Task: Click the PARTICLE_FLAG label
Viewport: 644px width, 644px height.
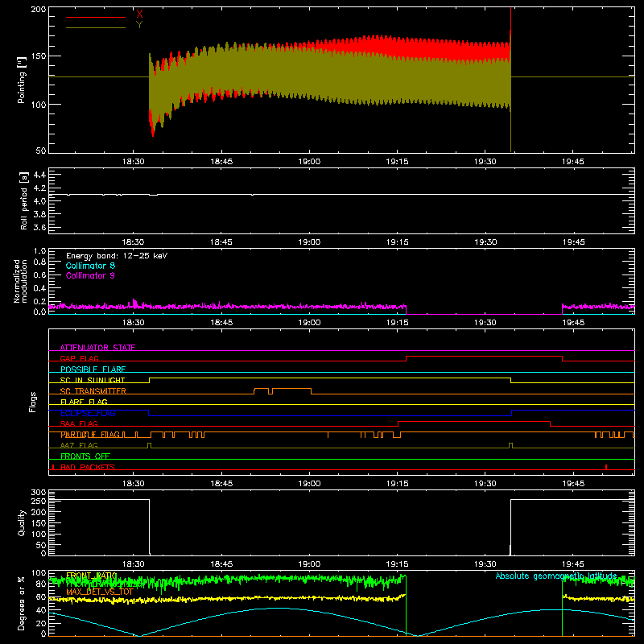Action: [90, 434]
